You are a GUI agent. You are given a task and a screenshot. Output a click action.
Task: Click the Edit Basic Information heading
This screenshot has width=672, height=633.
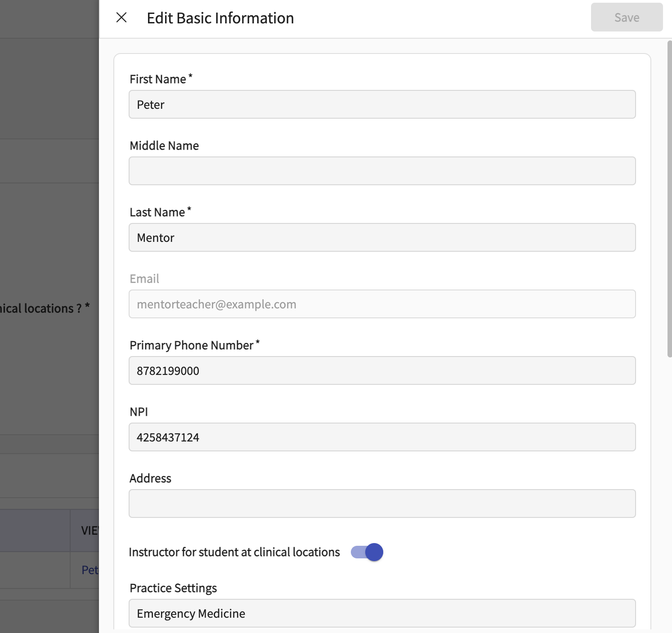(x=220, y=18)
